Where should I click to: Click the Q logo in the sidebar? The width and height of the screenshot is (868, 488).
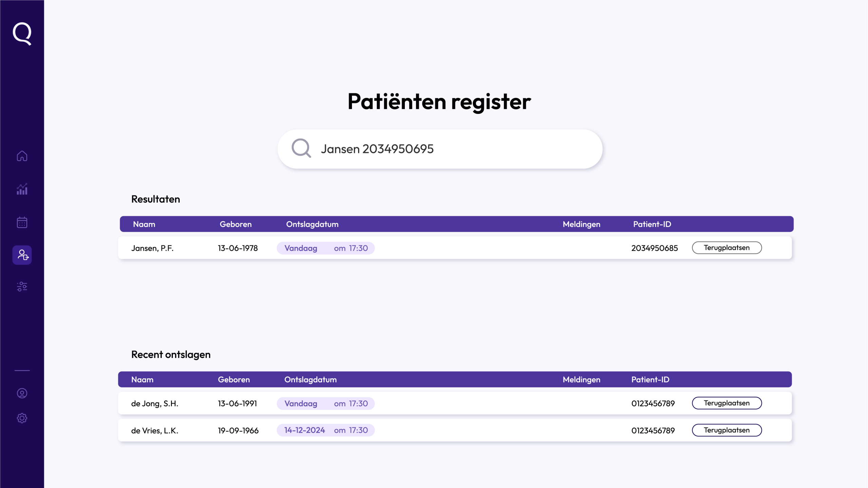pyautogui.click(x=22, y=34)
